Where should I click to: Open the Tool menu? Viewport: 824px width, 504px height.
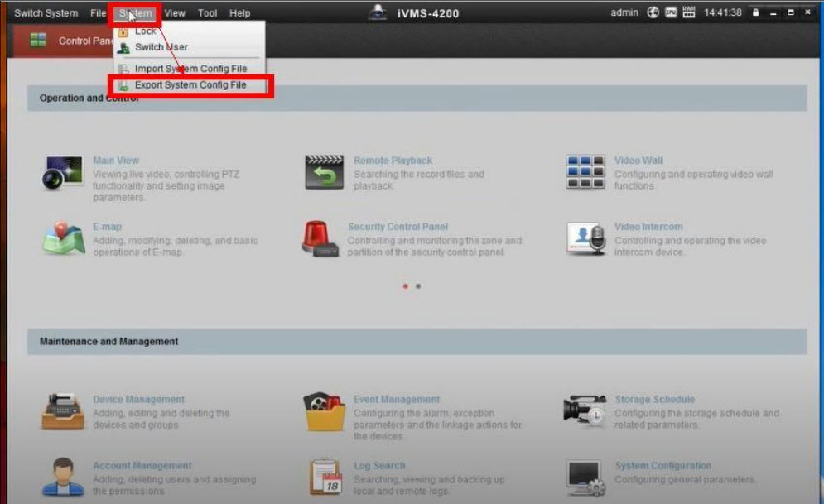coord(207,13)
